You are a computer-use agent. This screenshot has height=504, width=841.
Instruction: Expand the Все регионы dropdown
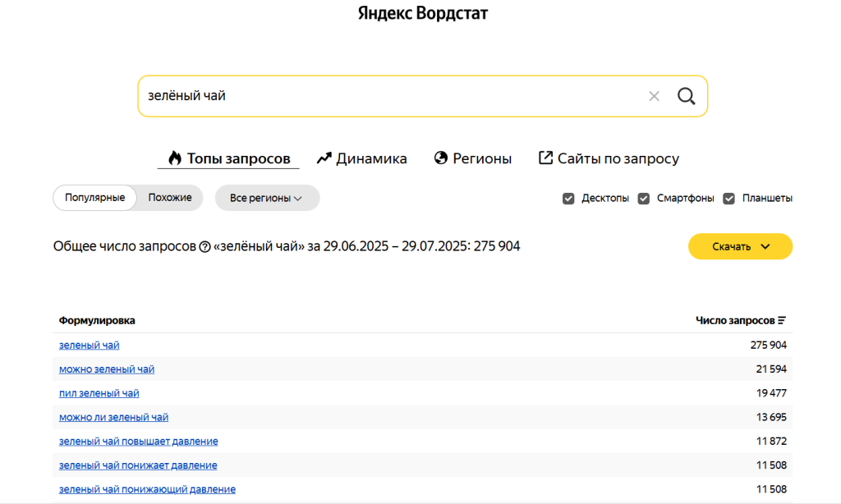(x=267, y=198)
